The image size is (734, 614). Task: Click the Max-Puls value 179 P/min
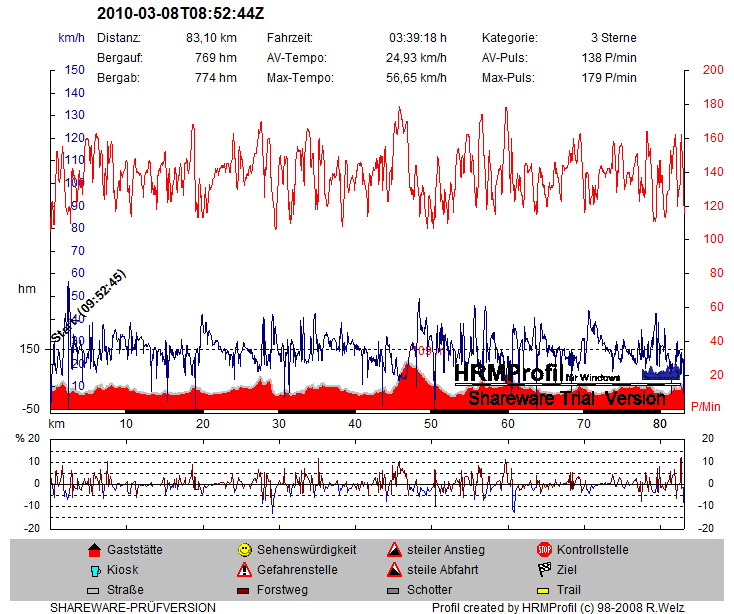point(608,78)
